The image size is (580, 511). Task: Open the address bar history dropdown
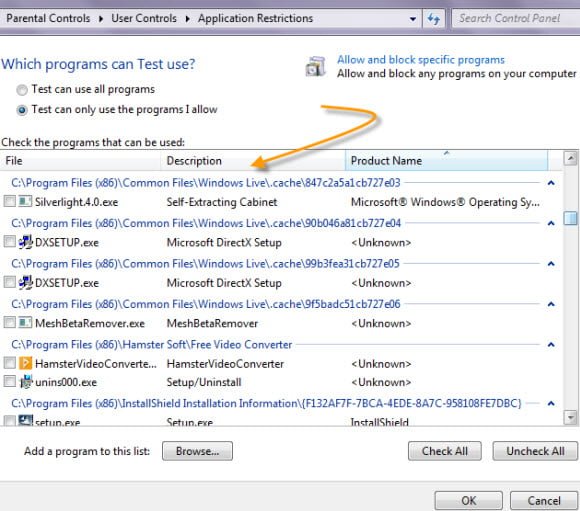tap(413, 19)
